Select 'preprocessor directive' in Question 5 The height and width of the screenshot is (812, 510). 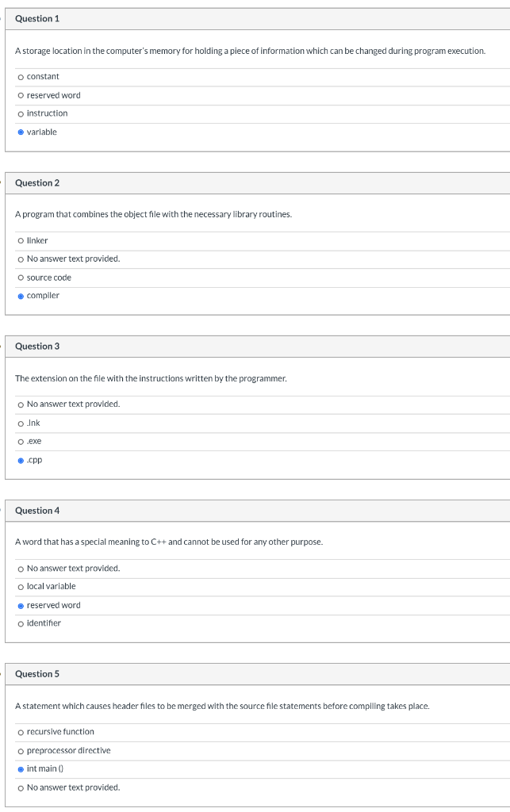pyautogui.click(x=21, y=752)
